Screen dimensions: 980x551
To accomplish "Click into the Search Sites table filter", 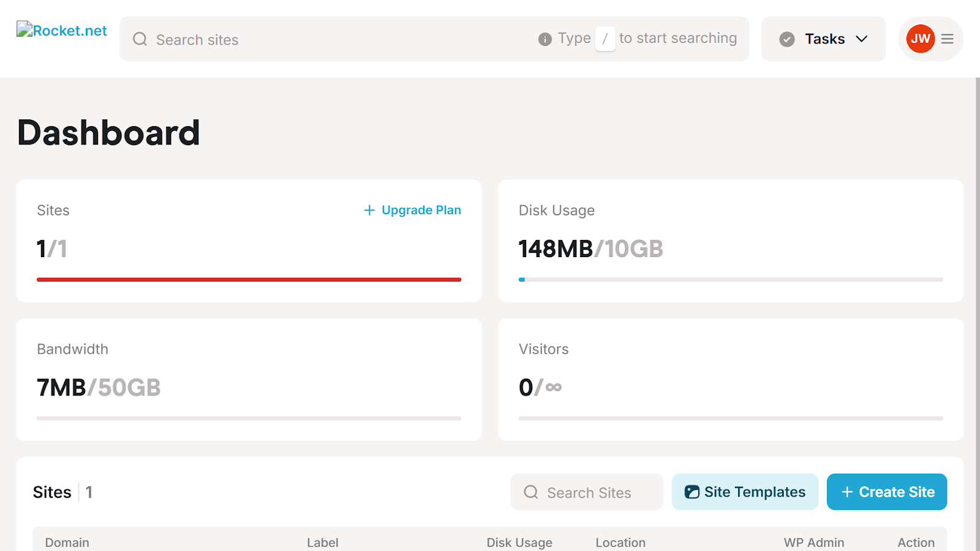I will pos(587,492).
